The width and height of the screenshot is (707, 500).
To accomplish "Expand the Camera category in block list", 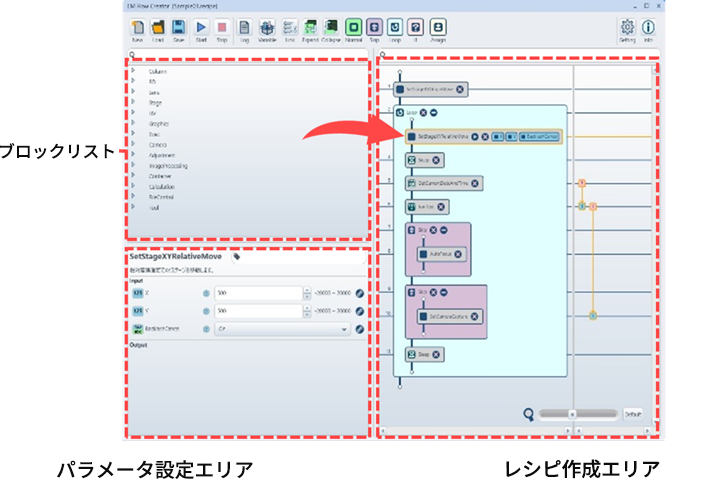I will (133, 144).
